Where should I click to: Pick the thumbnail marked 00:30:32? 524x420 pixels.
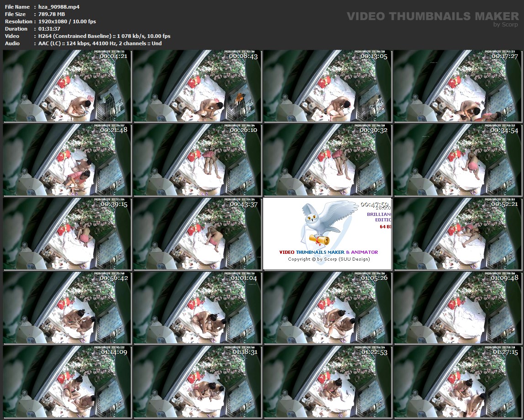pyautogui.click(x=327, y=160)
